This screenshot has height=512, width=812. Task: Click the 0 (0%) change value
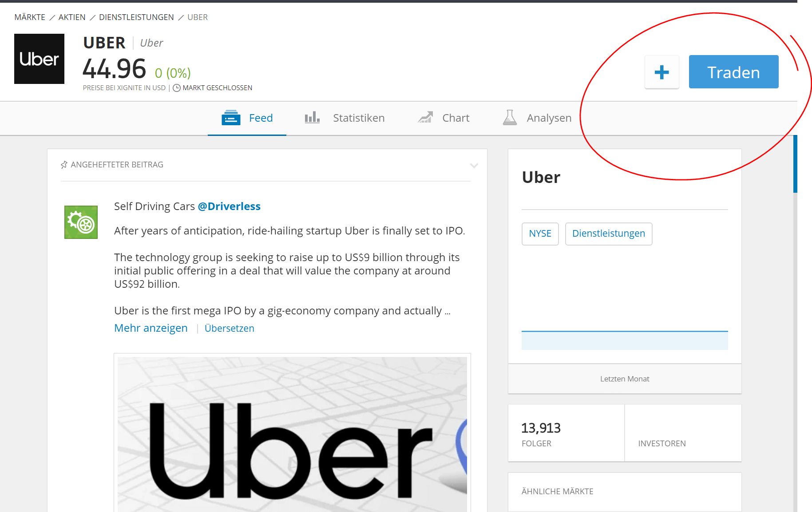coord(173,73)
